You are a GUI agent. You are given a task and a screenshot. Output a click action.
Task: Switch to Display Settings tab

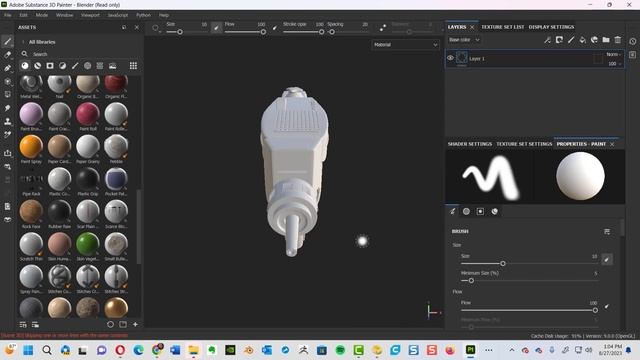[x=551, y=27]
